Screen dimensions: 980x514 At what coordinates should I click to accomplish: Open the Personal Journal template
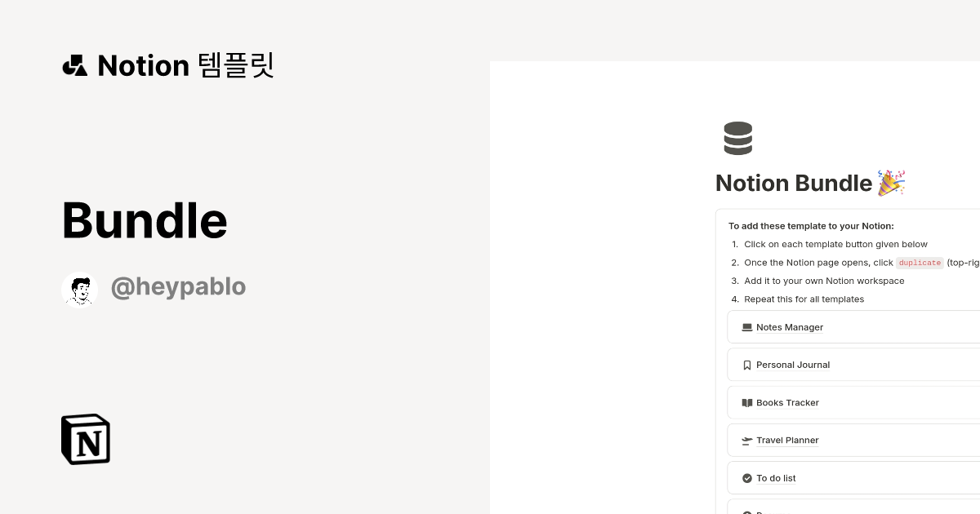tap(793, 365)
